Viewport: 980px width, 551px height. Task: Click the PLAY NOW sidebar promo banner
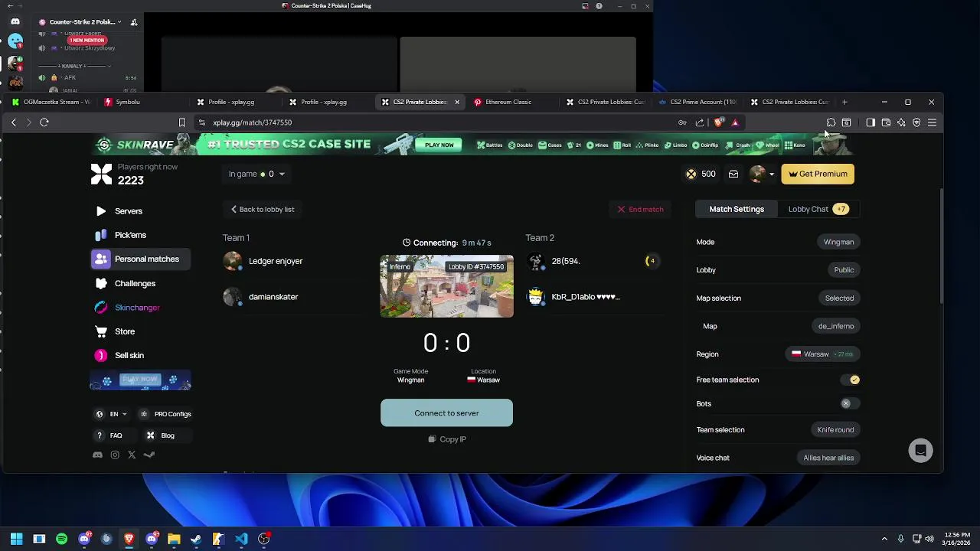140,380
